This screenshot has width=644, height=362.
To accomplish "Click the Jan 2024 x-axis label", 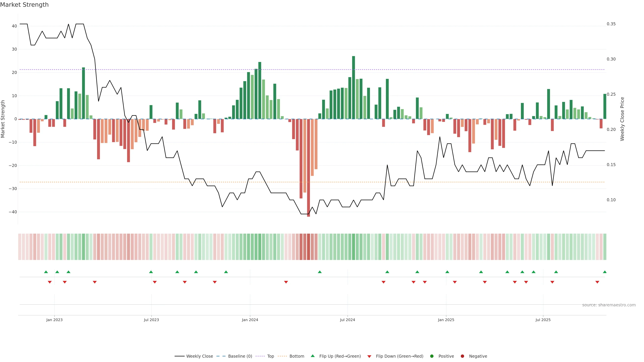I will pos(250,320).
